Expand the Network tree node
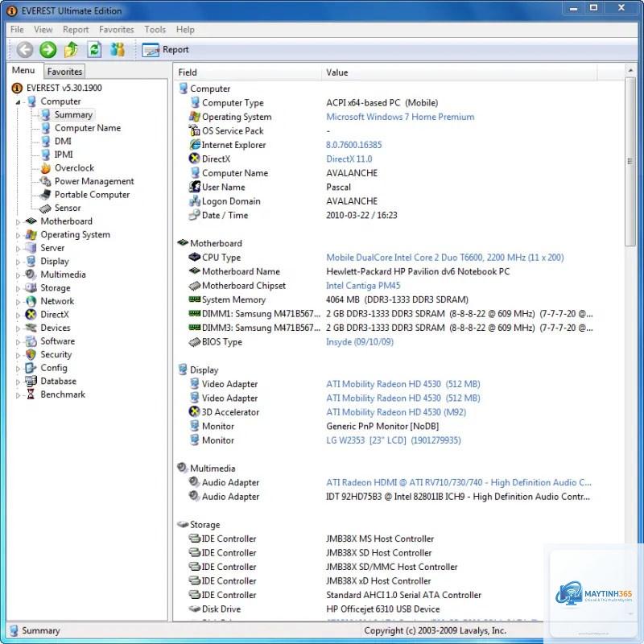Screen dimensions: 644x644 [18, 302]
